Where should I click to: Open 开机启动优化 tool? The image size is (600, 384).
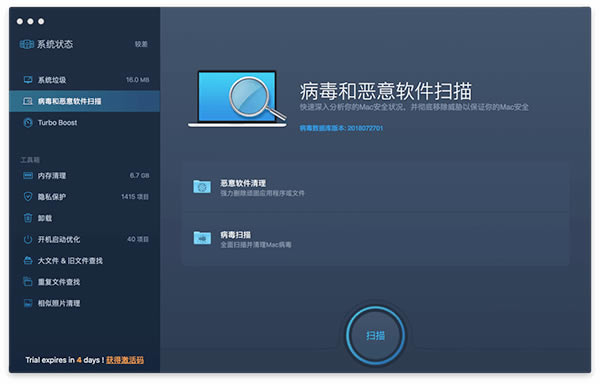click(84, 239)
